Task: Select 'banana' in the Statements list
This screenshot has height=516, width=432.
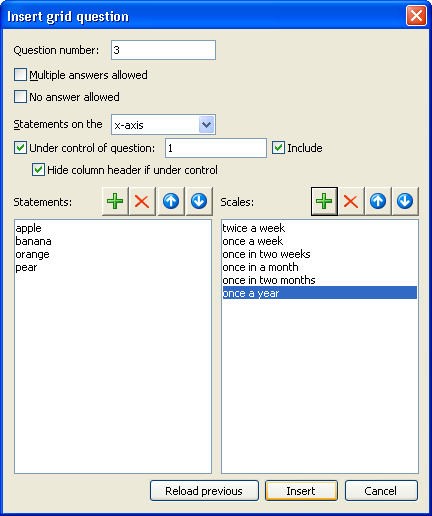Action: [33, 241]
